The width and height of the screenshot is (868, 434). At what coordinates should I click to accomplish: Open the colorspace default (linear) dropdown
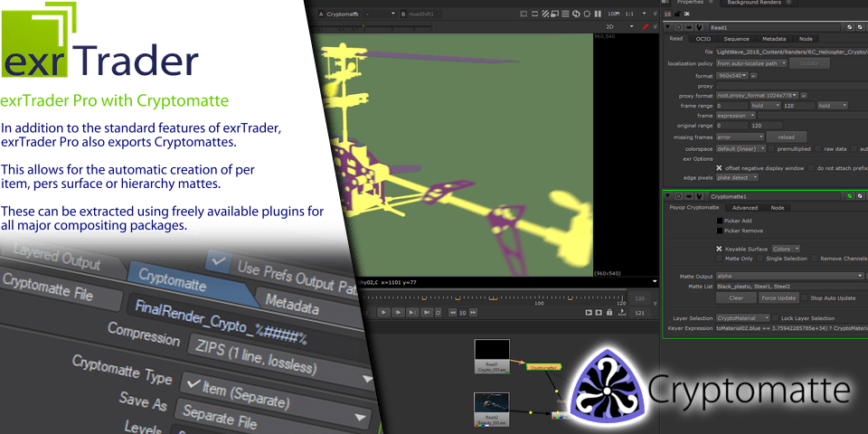[741, 149]
